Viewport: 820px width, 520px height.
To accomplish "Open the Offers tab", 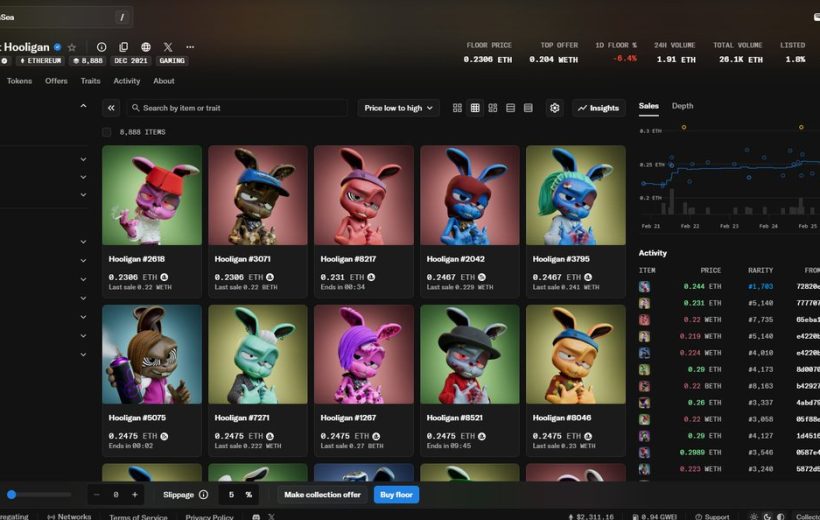I will click(56, 81).
